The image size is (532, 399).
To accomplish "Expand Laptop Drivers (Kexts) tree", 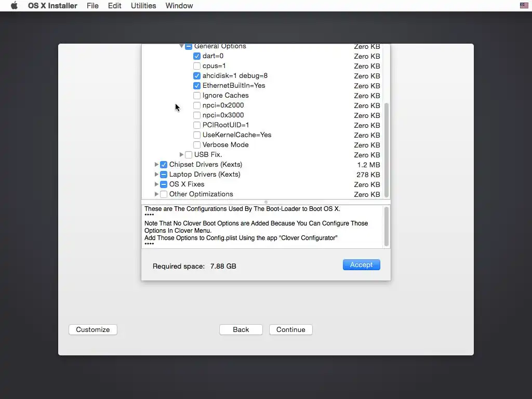I will pos(156,174).
